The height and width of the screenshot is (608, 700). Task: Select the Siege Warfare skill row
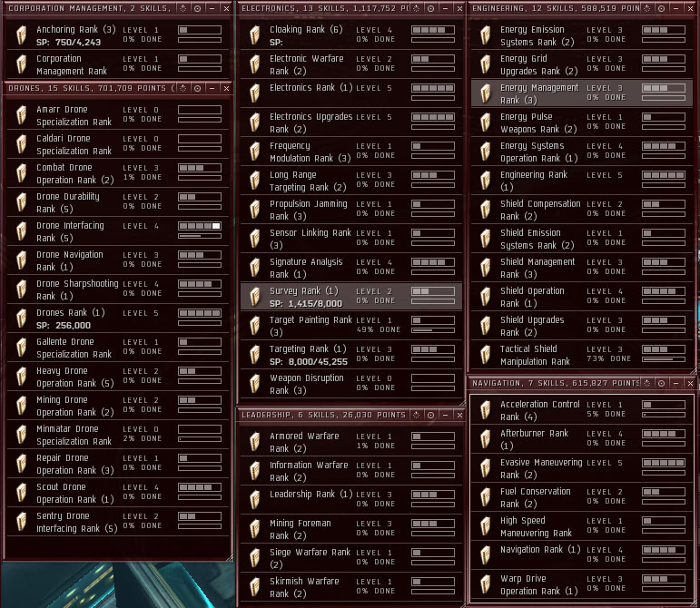tap(351, 557)
